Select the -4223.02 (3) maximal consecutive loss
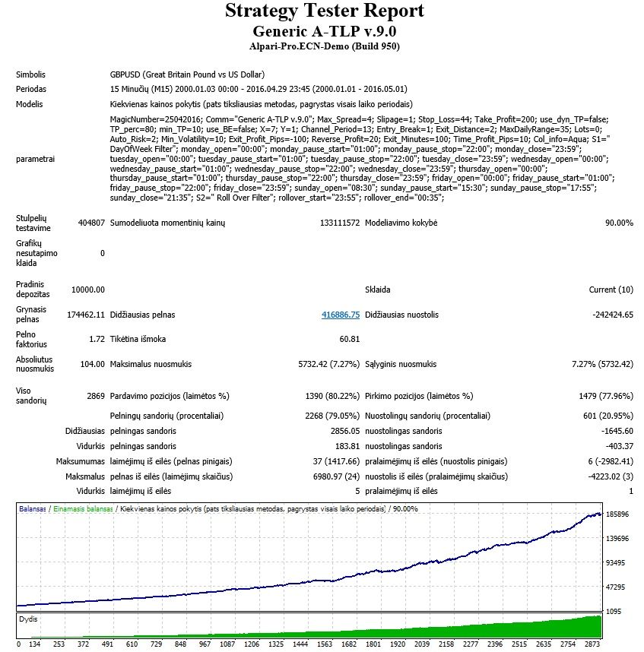 611,476
